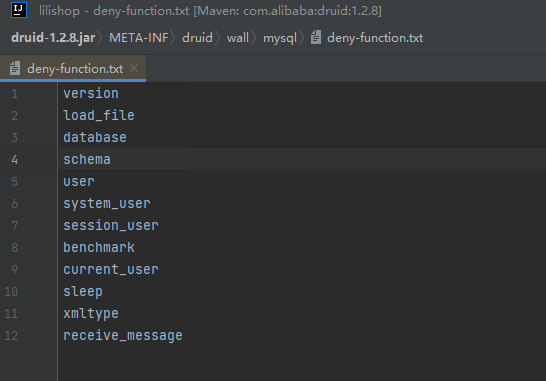Click line number 12 in the gutter
Image resolution: width=546 pixels, height=381 pixels.
(11, 336)
